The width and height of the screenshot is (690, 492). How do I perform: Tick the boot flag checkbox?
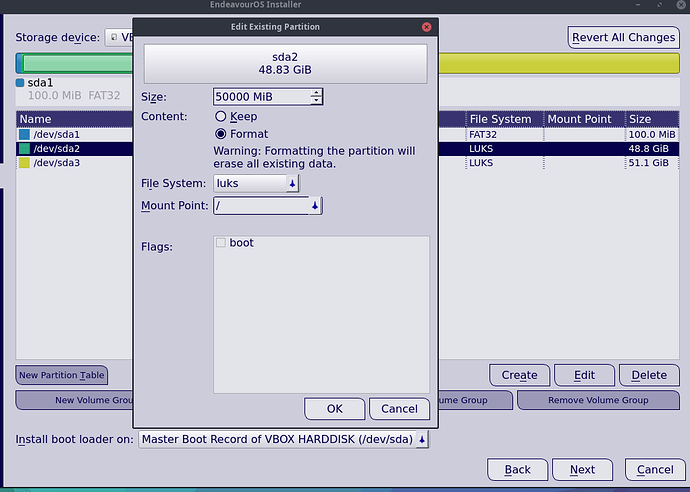tap(221, 242)
